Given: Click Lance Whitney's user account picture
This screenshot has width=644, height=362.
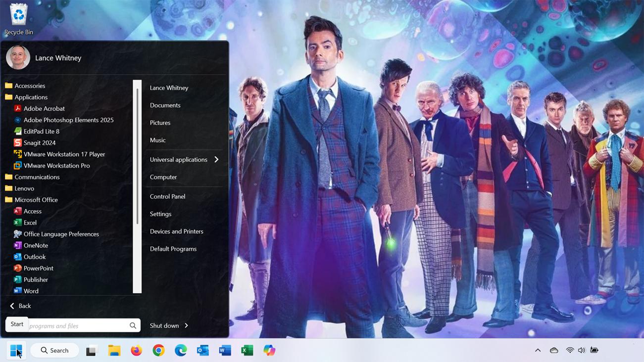Looking at the screenshot, I should tap(18, 58).
